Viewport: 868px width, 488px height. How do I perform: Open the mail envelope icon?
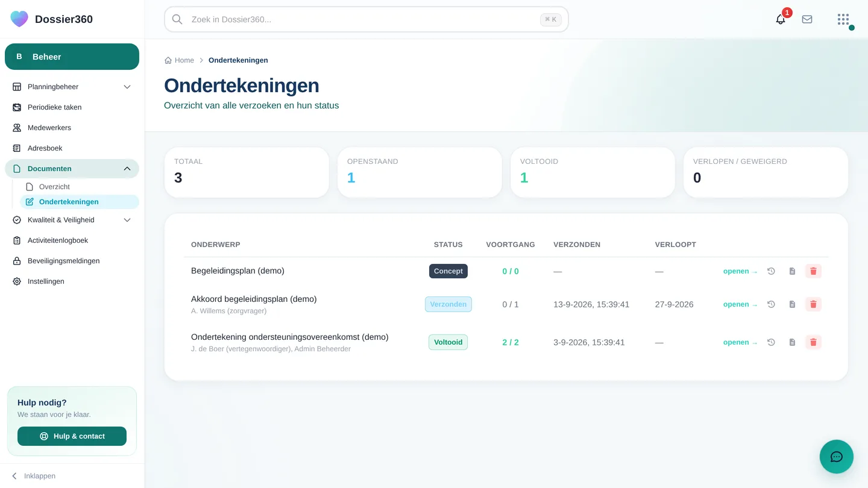[807, 19]
